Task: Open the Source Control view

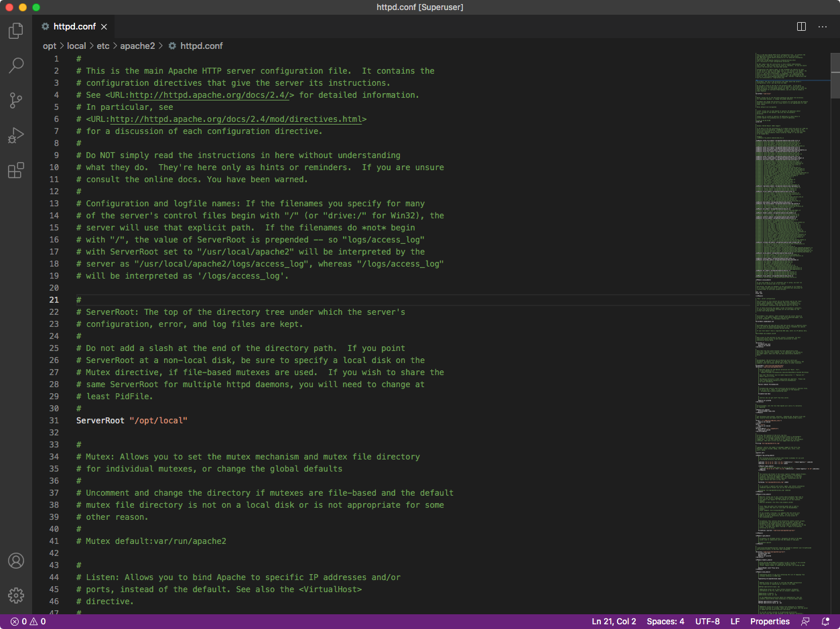Action: 15,100
